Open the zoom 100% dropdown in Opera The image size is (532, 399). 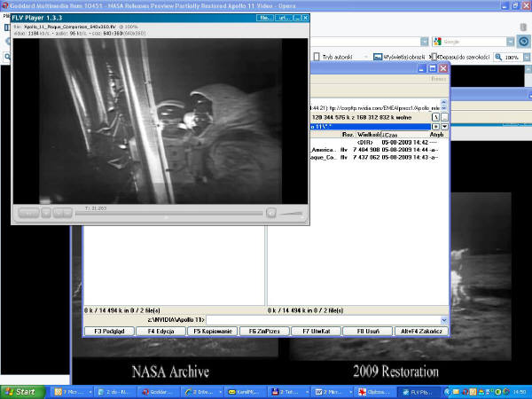pos(526,58)
